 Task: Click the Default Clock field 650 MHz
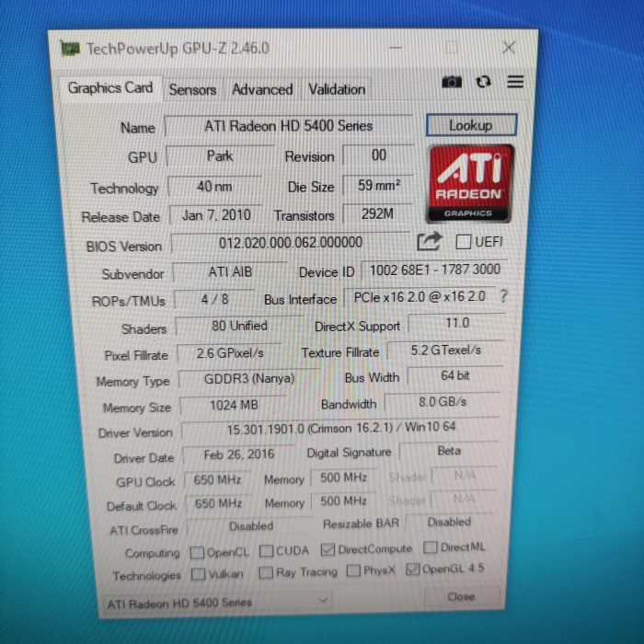point(219,503)
